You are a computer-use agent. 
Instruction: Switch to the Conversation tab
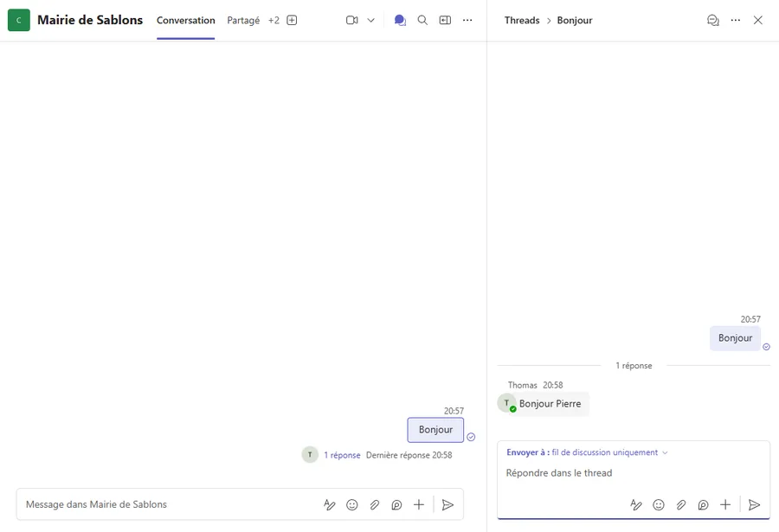coord(186,21)
